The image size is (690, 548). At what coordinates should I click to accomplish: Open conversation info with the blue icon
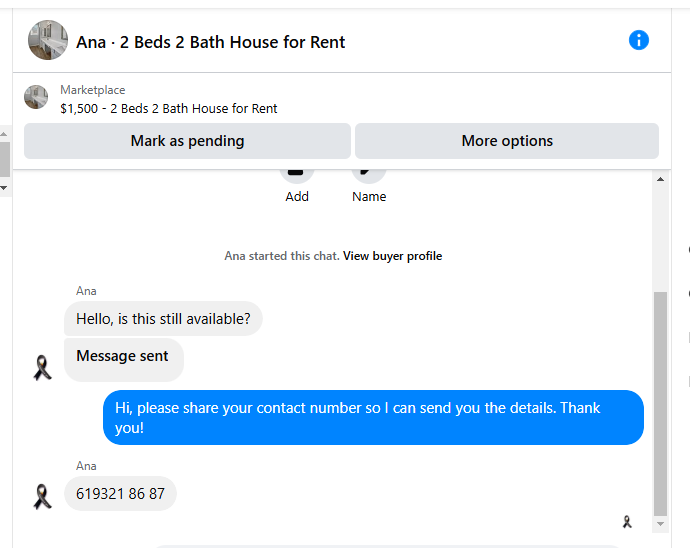[x=639, y=40]
